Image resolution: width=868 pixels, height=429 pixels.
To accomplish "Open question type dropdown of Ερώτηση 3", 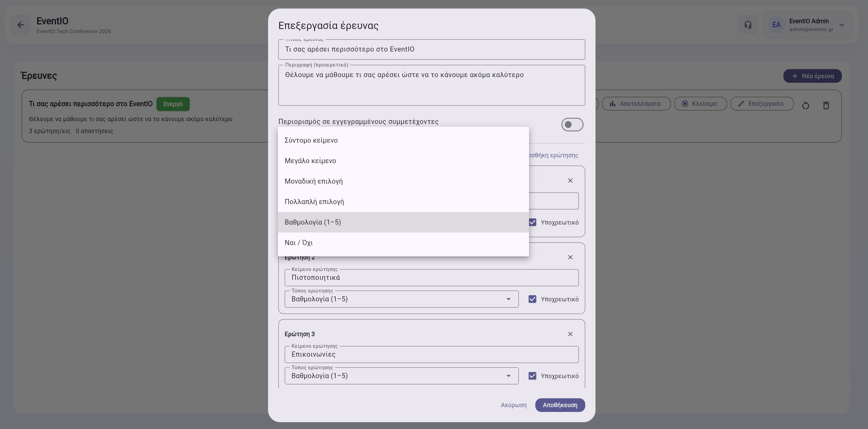I will [402, 376].
